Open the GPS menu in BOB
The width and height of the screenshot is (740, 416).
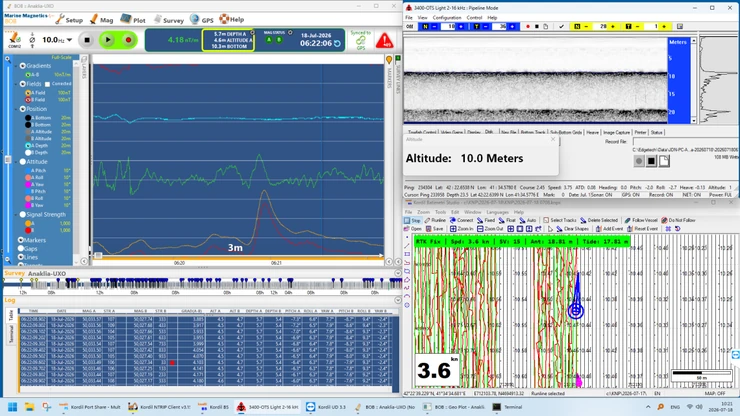(x=202, y=20)
